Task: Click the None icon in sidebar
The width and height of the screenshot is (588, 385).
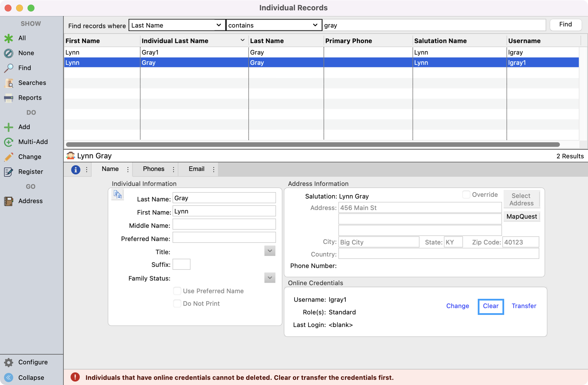Action: pos(9,53)
